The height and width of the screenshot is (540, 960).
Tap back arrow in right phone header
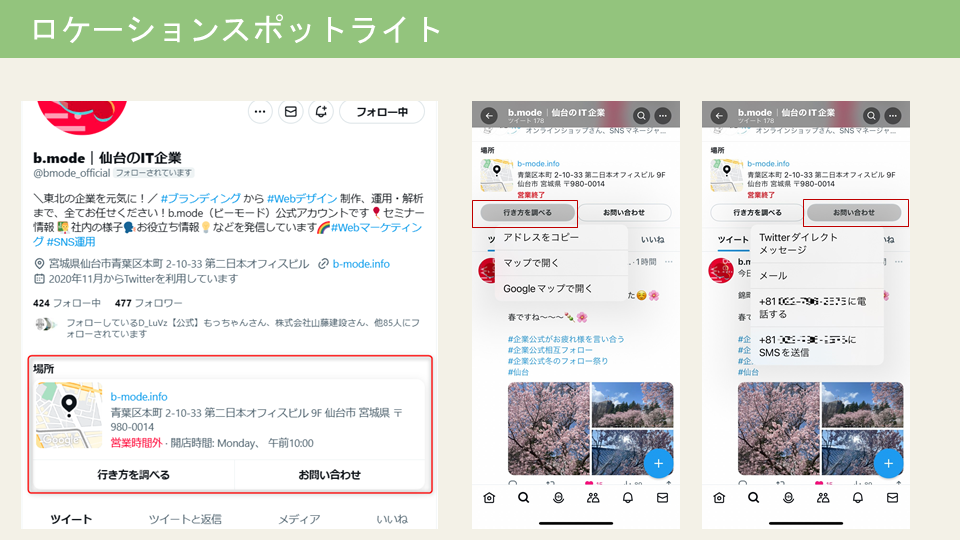click(x=719, y=115)
